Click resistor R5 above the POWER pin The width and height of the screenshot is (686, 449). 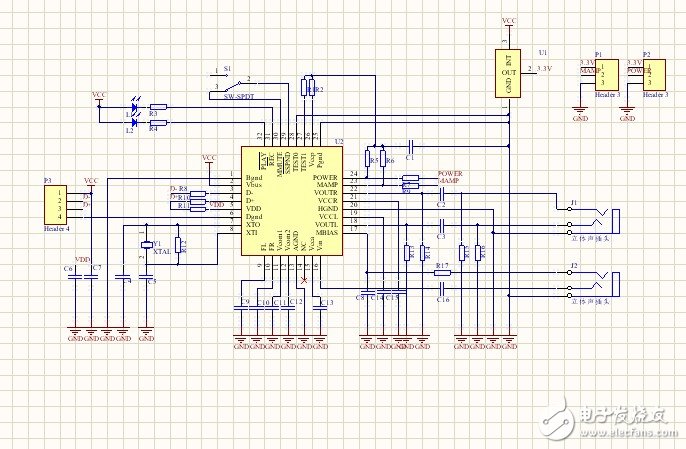pos(370,158)
